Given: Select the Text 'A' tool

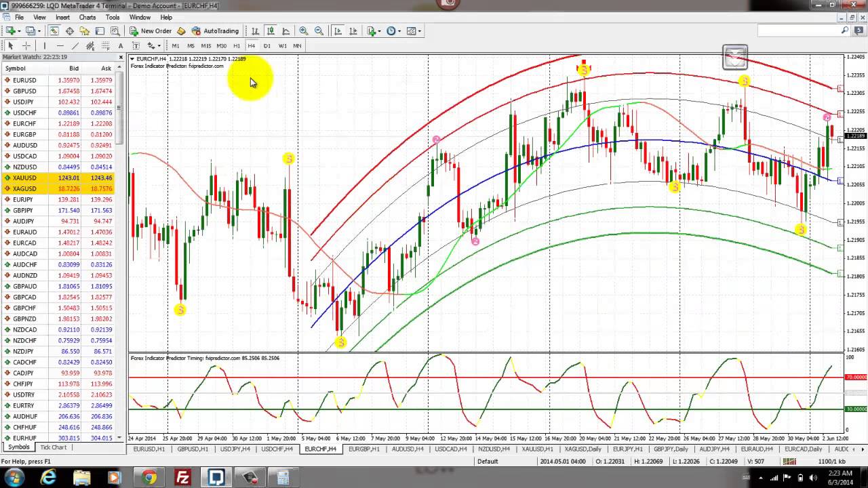Looking at the screenshot, I should [x=121, y=45].
